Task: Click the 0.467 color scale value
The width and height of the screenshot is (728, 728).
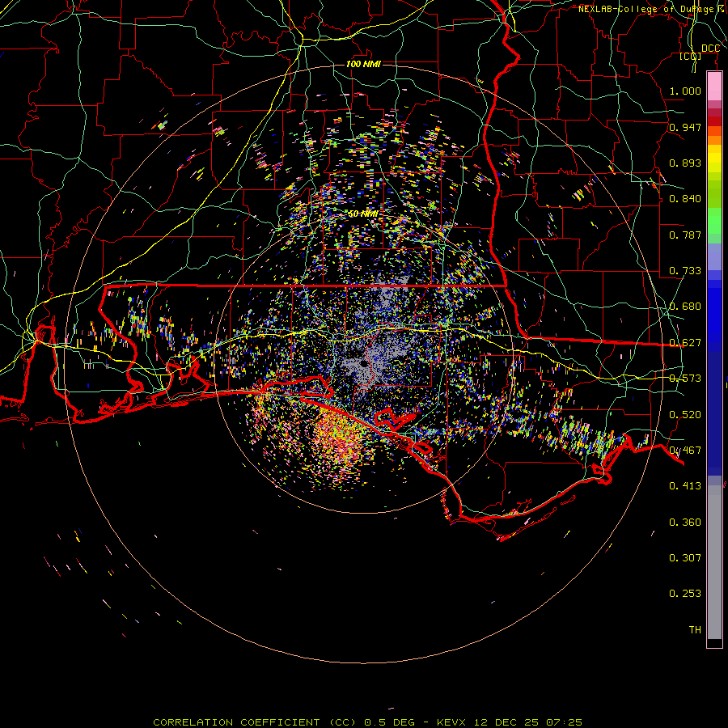Action: pos(685,450)
